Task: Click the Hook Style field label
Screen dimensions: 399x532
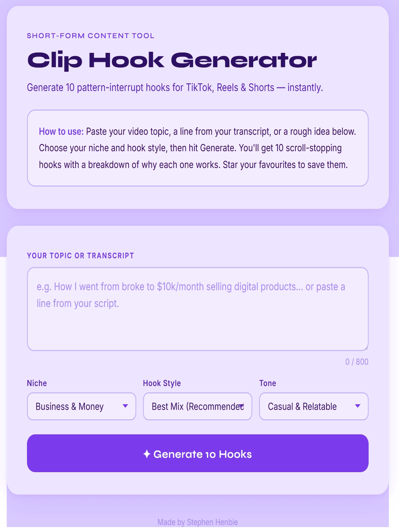Action: [x=162, y=383]
